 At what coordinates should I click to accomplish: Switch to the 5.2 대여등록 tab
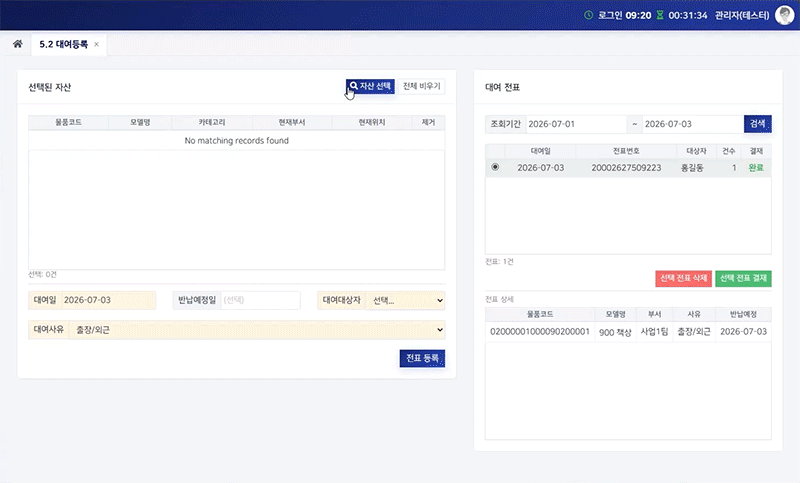point(63,44)
